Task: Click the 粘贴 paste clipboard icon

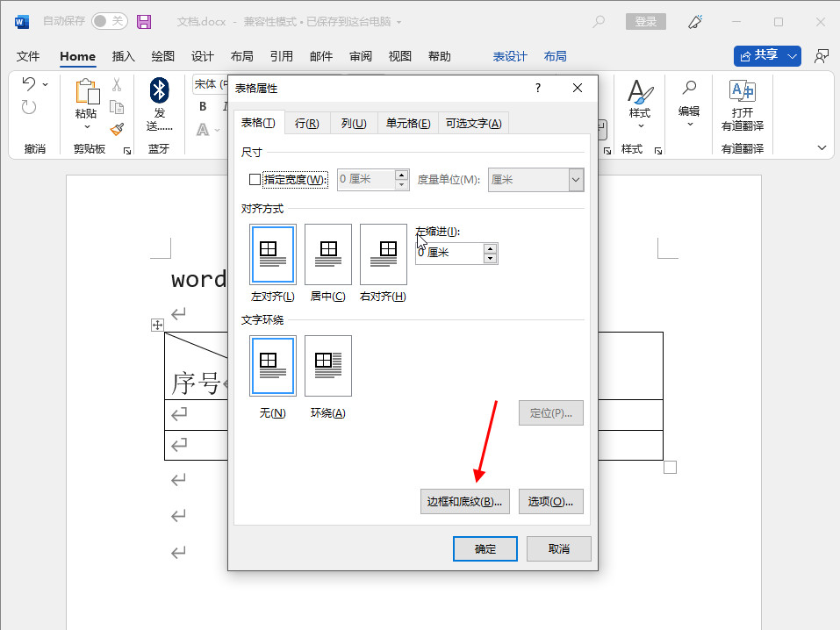Action: tap(87, 91)
